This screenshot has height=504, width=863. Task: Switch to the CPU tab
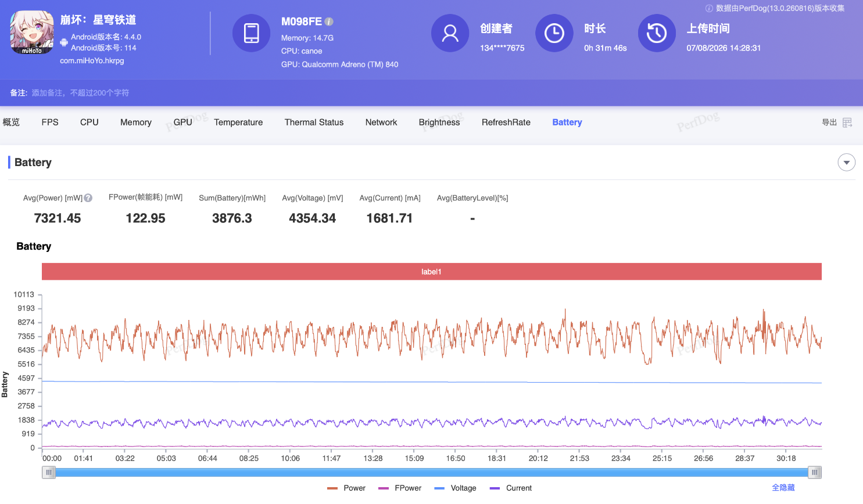(x=89, y=123)
